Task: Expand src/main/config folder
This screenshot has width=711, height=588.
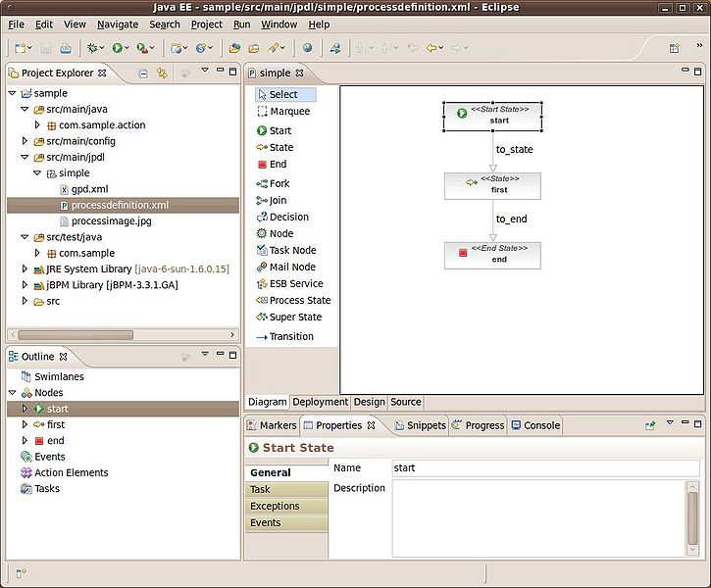Action: pyautogui.click(x=25, y=141)
